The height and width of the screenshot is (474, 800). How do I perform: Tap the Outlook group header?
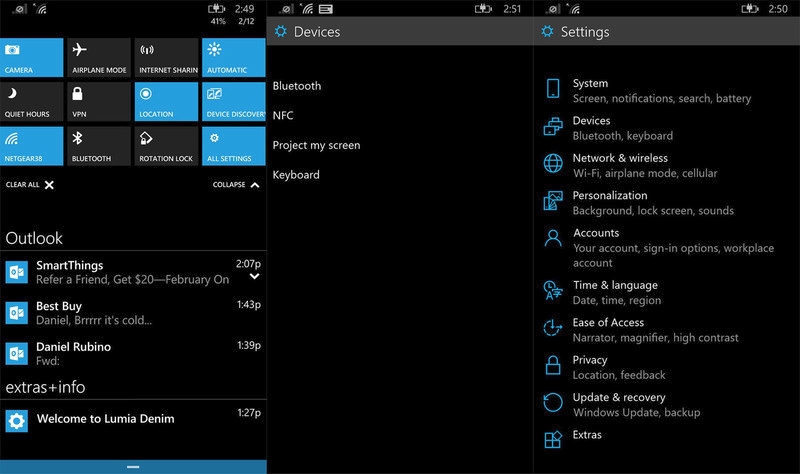34,238
